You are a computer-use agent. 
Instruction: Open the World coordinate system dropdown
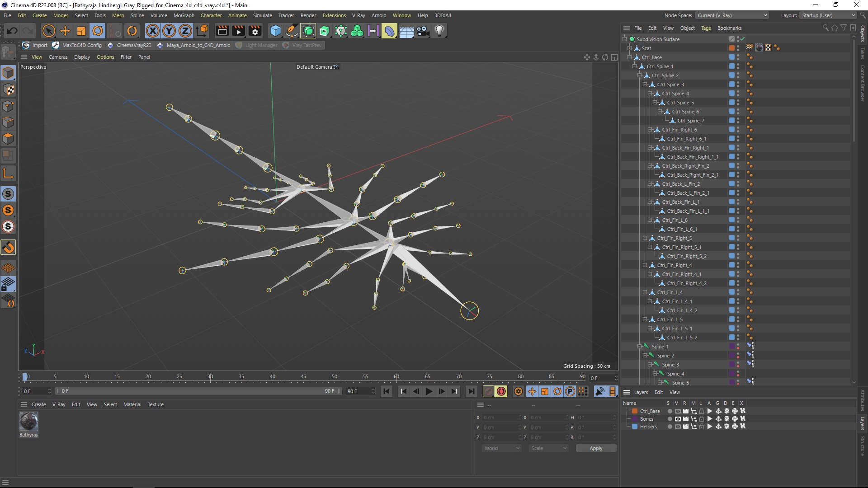pos(501,448)
